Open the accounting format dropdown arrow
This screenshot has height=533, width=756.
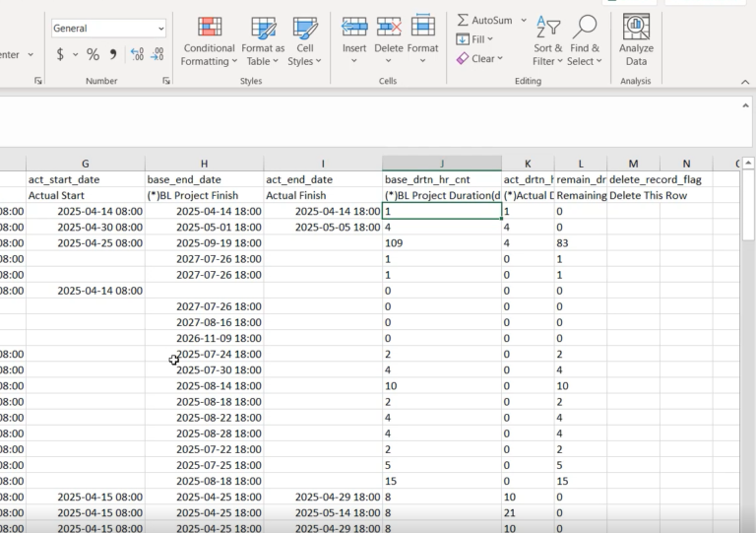tap(75, 54)
